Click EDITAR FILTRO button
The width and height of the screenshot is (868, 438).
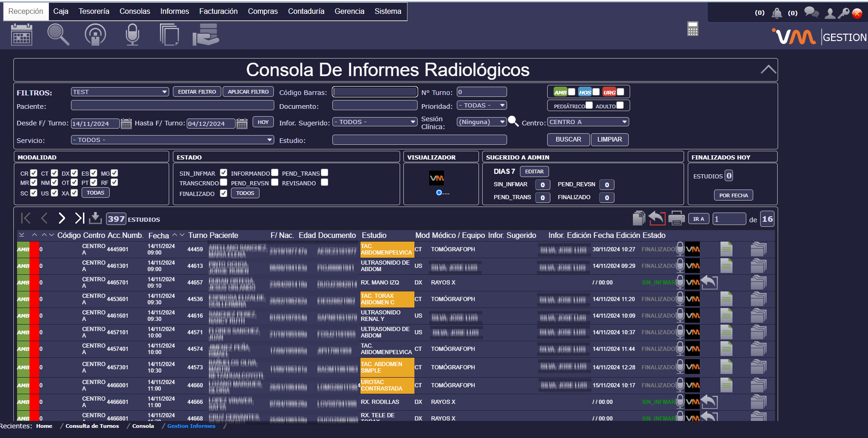point(197,92)
